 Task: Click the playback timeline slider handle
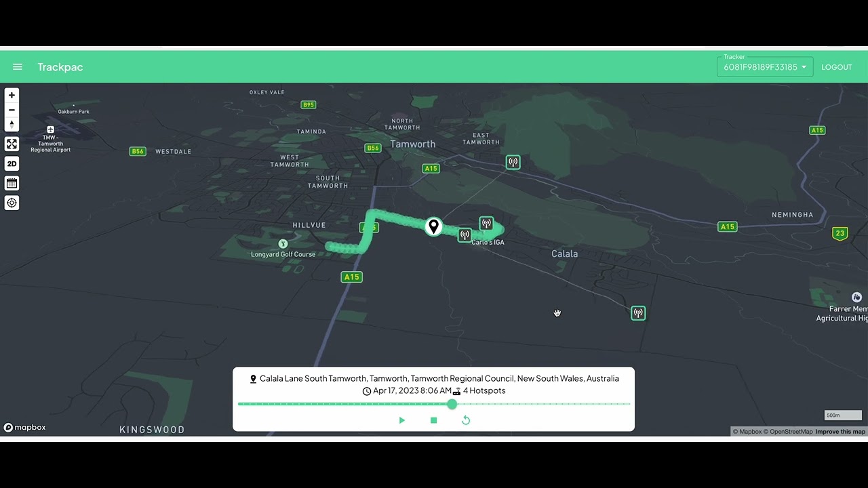tap(452, 404)
